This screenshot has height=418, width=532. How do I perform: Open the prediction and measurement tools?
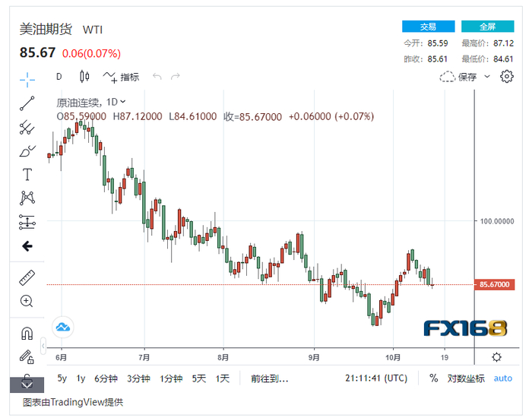click(x=27, y=222)
